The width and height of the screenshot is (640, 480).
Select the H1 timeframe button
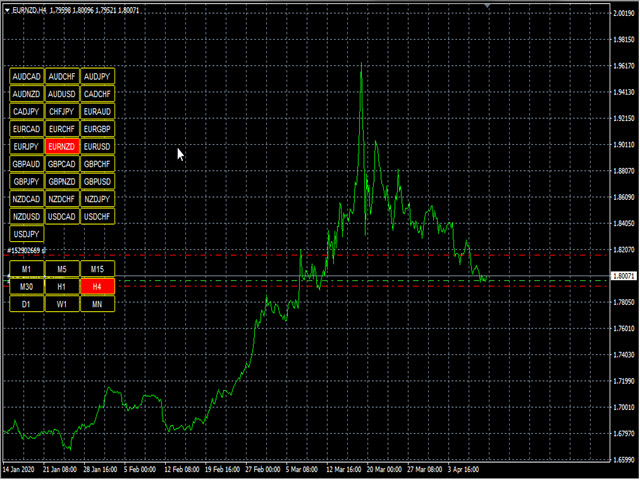(x=62, y=286)
